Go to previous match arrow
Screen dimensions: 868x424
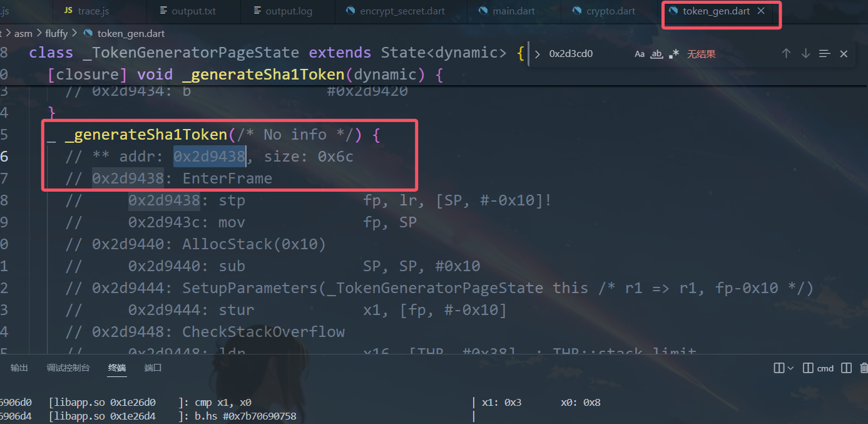click(786, 54)
